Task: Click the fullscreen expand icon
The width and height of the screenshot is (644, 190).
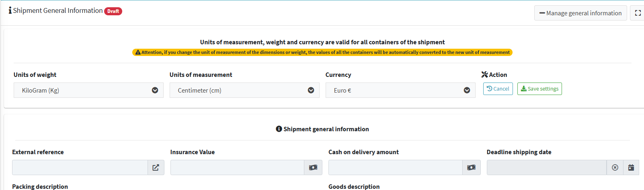Action: coord(638,13)
